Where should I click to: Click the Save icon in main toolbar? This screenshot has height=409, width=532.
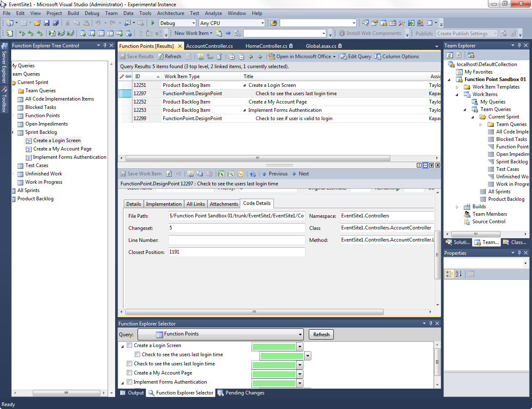tap(47, 23)
